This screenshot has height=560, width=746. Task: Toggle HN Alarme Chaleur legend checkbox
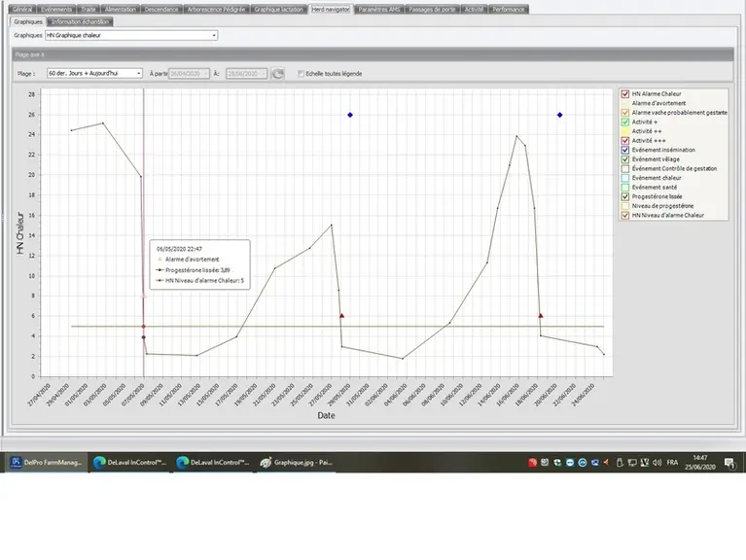625,94
